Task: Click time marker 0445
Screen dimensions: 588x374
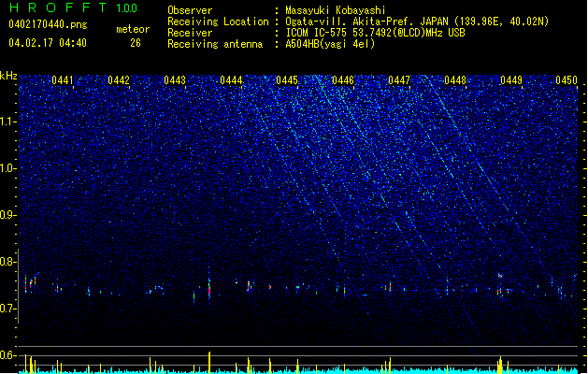Action: (x=287, y=80)
